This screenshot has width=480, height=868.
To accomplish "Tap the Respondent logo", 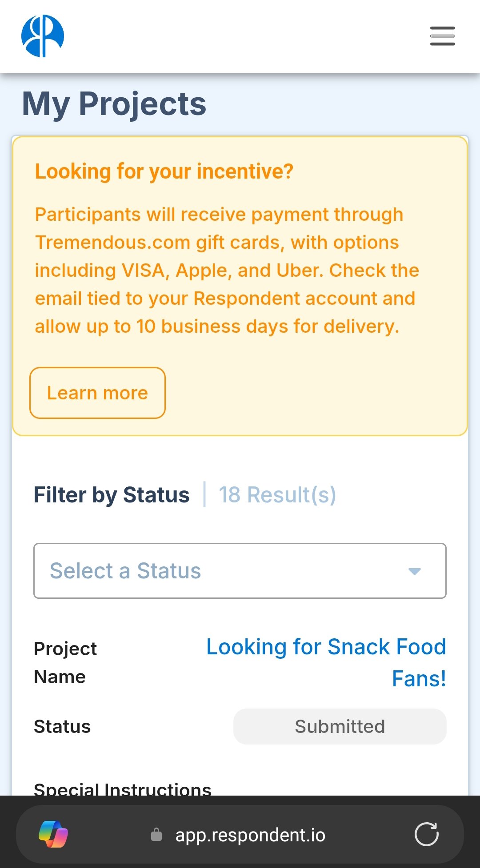I will (43, 36).
